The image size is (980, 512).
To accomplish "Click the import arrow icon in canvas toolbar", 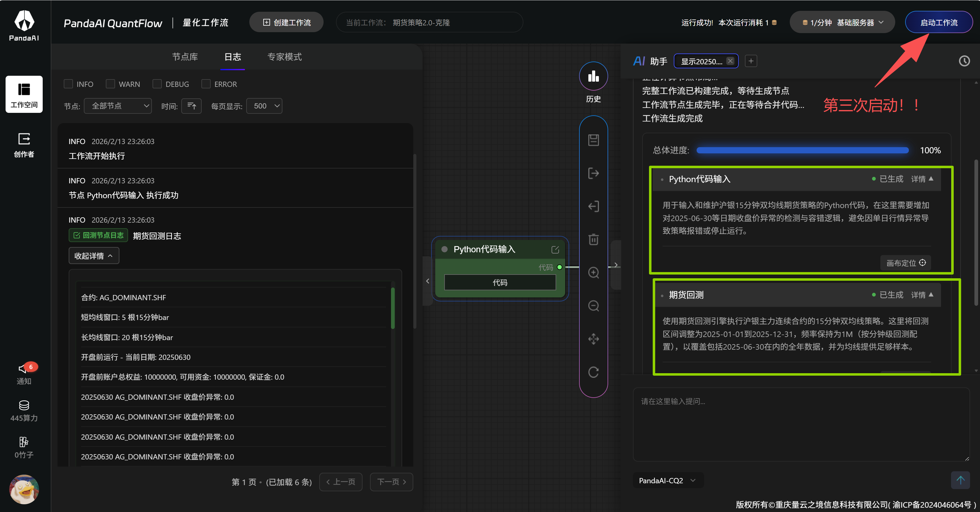I will tap(594, 207).
